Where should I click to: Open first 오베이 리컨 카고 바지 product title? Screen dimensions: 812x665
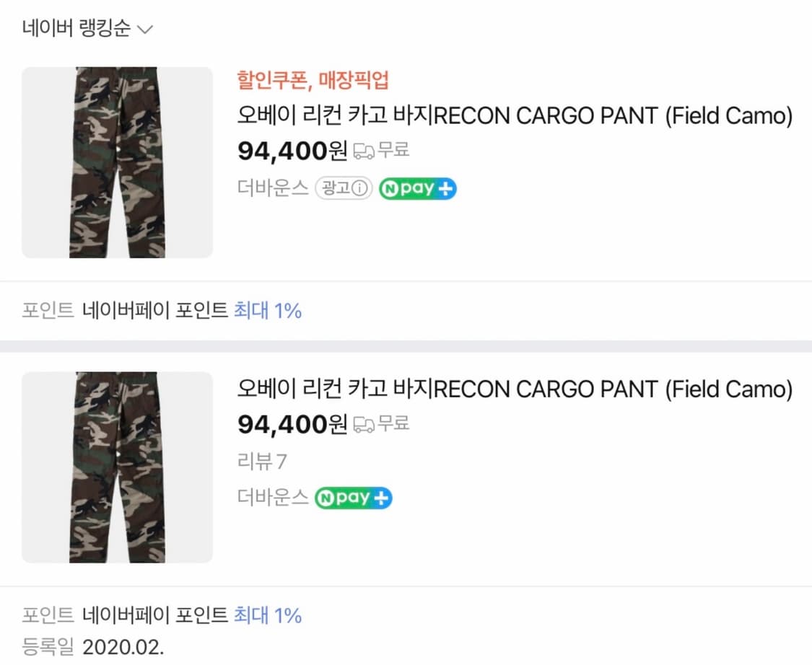[x=515, y=115]
